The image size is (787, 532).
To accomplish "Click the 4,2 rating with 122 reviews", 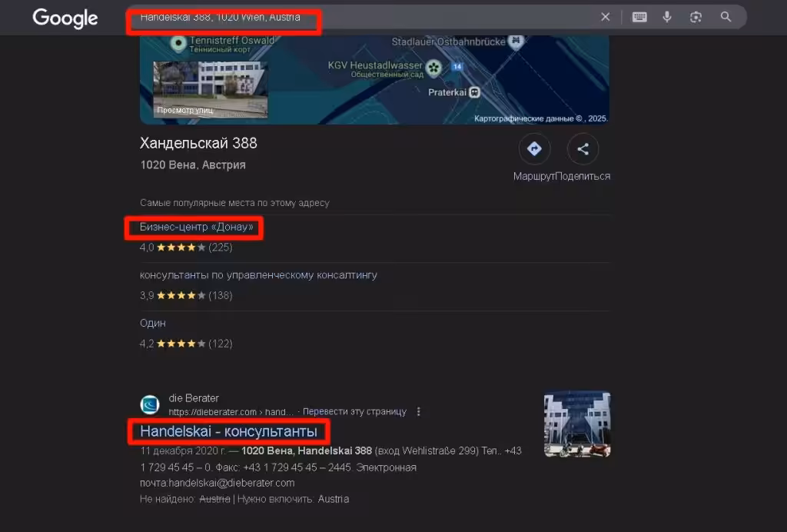I will coord(186,344).
